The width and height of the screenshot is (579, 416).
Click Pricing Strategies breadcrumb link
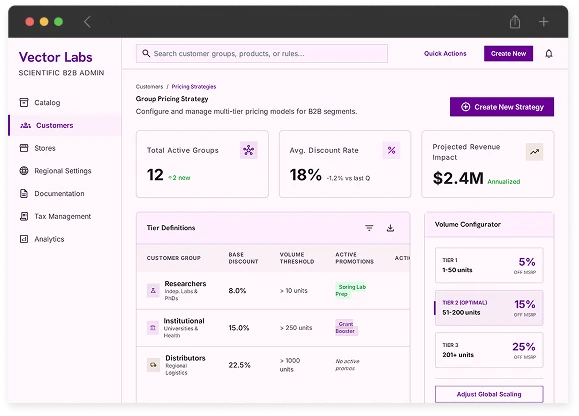(x=194, y=86)
